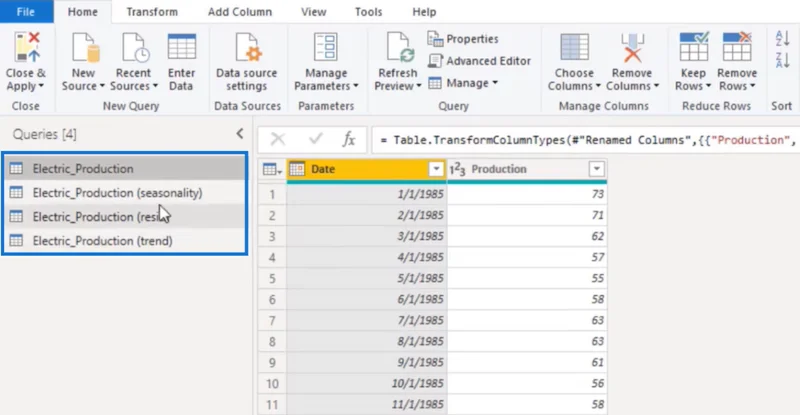Expand the Manage Parameters dropdown arrow

tap(356, 86)
